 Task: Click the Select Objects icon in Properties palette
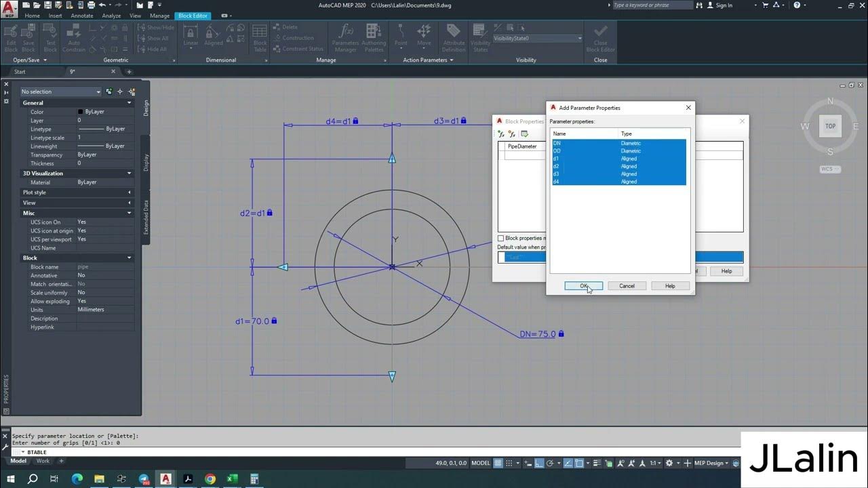(x=120, y=91)
